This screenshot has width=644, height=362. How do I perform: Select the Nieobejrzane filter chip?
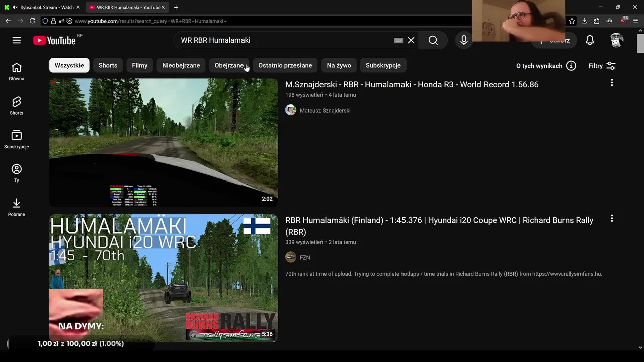181,65
